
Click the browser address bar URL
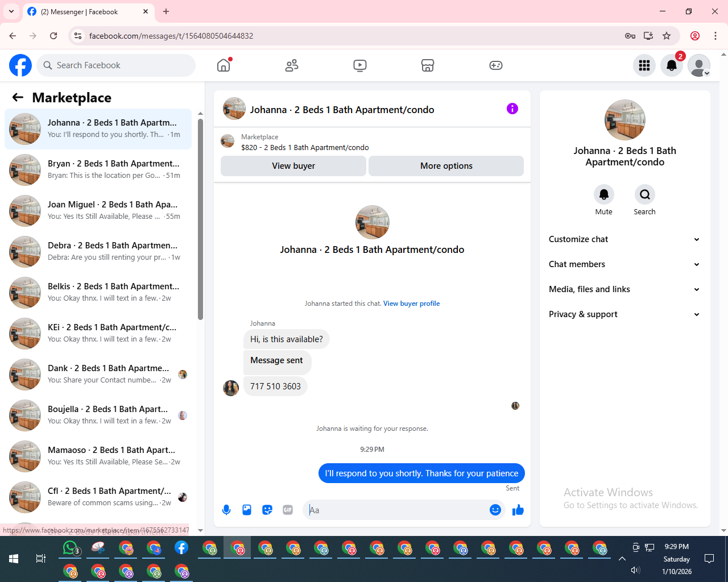(171, 36)
